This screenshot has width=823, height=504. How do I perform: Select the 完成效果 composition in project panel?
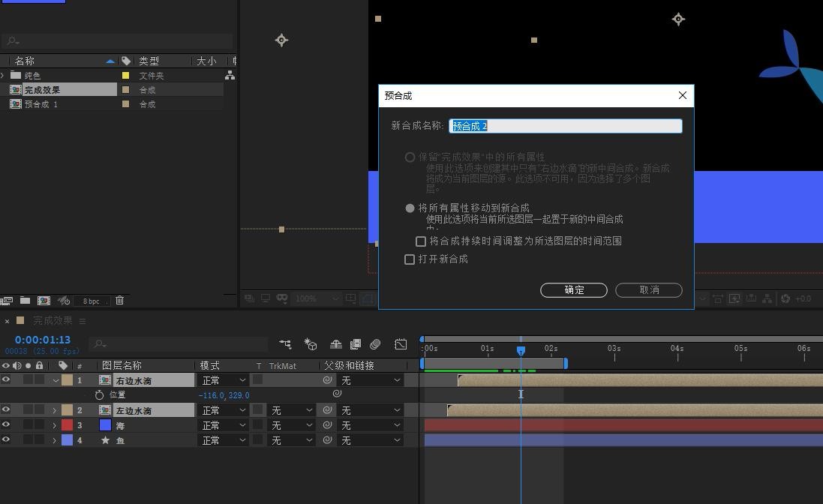tap(42, 90)
